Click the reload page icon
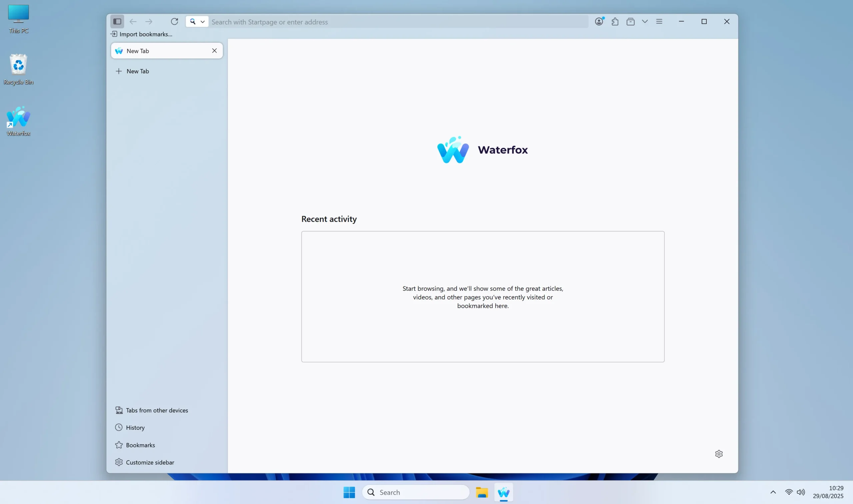The width and height of the screenshot is (853, 504). pyautogui.click(x=174, y=21)
